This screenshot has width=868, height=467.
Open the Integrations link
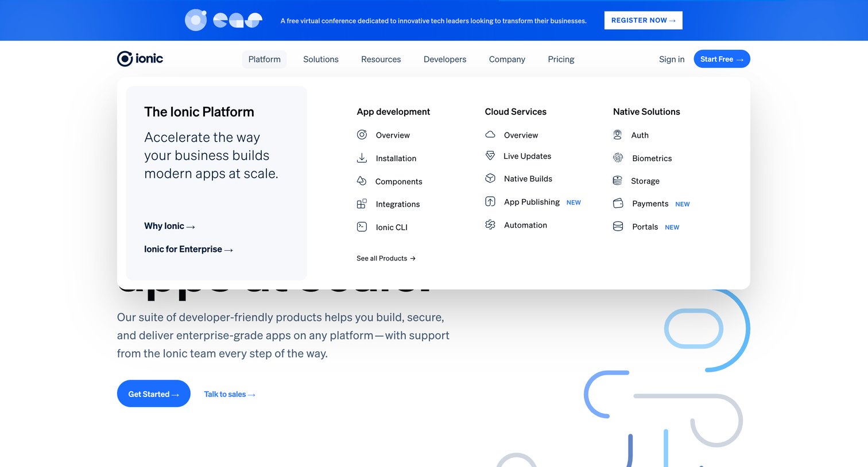(x=398, y=204)
